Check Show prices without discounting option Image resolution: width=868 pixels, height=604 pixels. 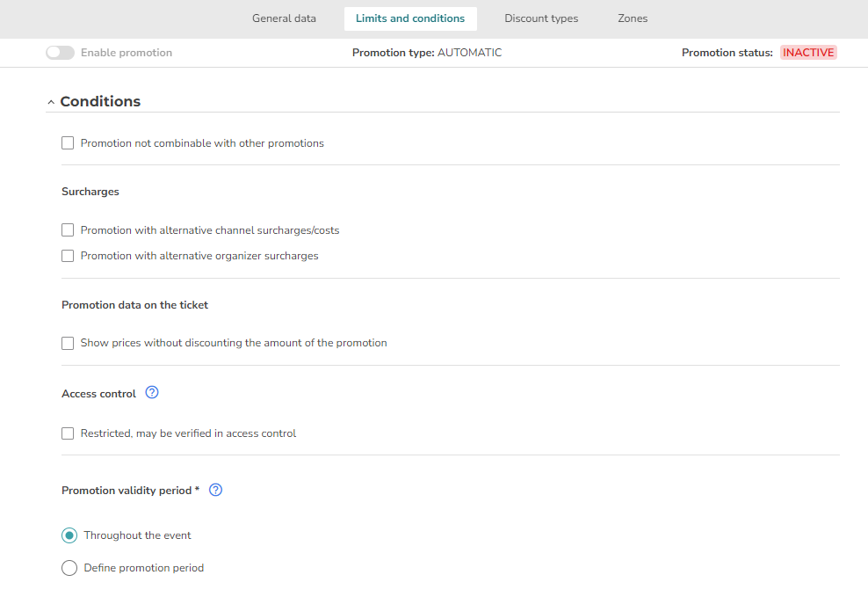[x=68, y=343]
